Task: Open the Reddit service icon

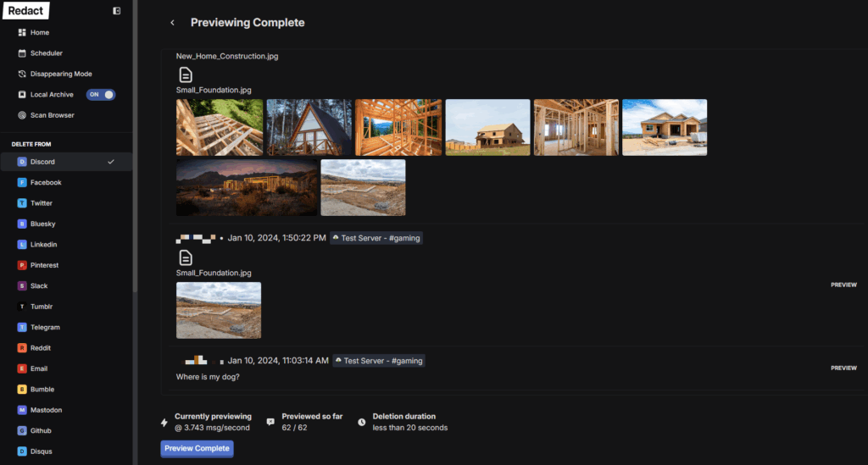Action: point(22,348)
